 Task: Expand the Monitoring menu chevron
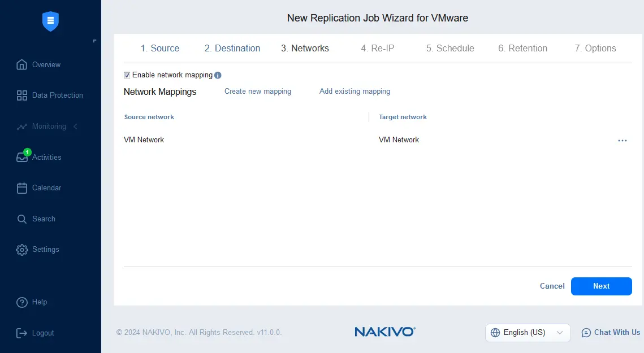coord(75,127)
